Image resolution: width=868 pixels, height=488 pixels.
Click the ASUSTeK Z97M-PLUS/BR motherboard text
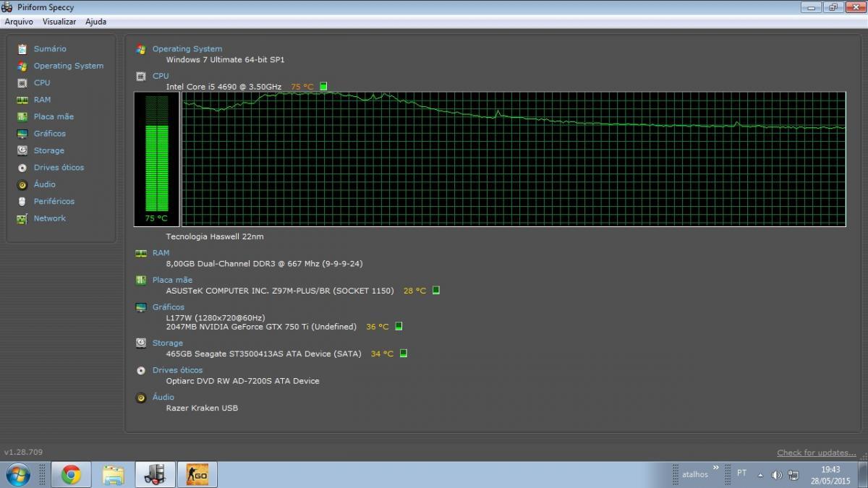pyautogui.click(x=280, y=291)
